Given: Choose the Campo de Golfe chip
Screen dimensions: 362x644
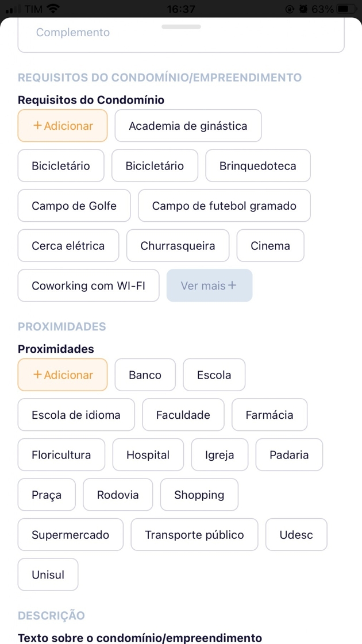Looking at the screenshot, I should [74, 206].
